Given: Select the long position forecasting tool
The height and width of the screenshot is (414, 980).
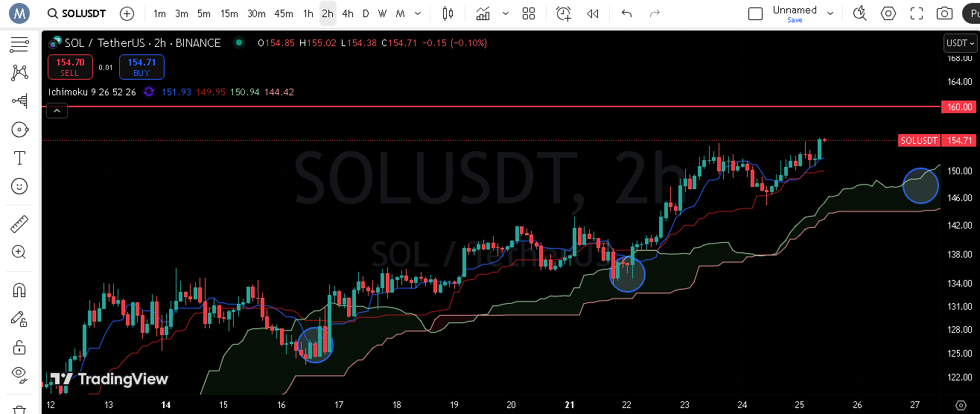Looking at the screenshot, I should (19, 101).
